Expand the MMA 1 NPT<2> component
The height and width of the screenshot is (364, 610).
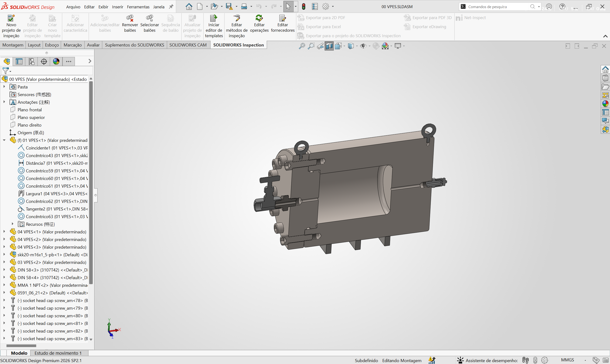click(x=4, y=285)
